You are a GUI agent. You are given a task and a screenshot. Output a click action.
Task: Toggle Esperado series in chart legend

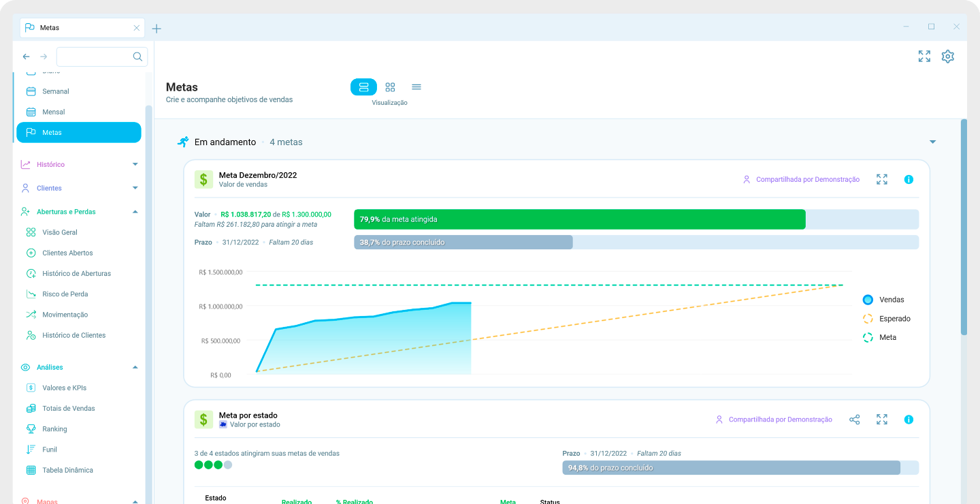(x=886, y=319)
